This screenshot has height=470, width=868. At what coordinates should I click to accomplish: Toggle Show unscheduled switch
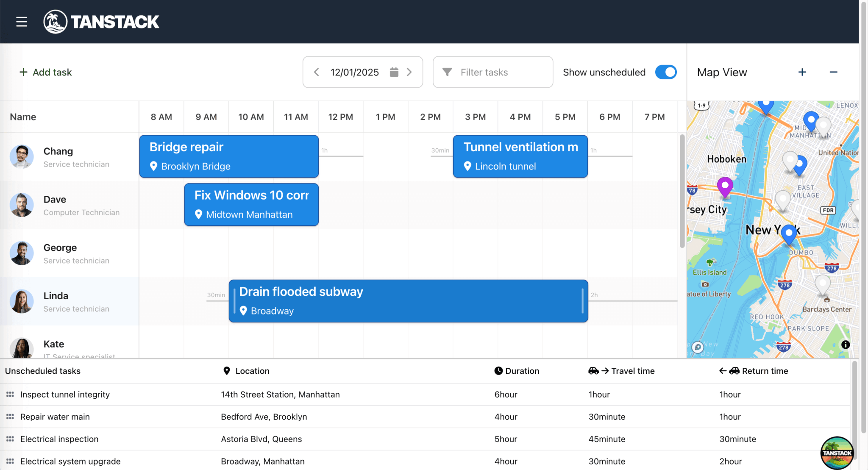pyautogui.click(x=665, y=72)
